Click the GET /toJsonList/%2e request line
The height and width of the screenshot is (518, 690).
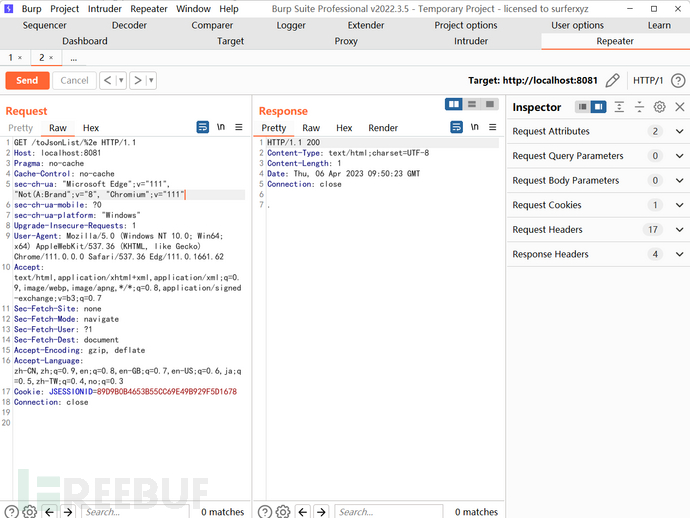pyautogui.click(x=75, y=143)
